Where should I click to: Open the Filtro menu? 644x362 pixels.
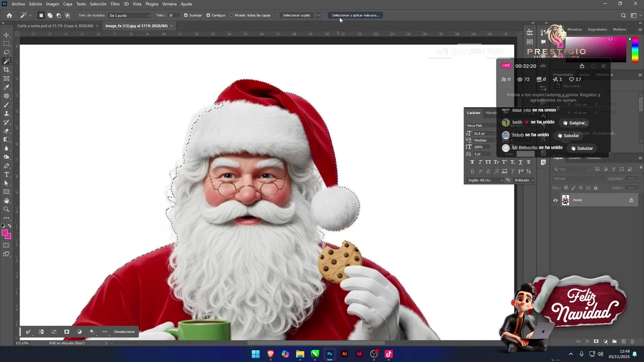(x=115, y=4)
